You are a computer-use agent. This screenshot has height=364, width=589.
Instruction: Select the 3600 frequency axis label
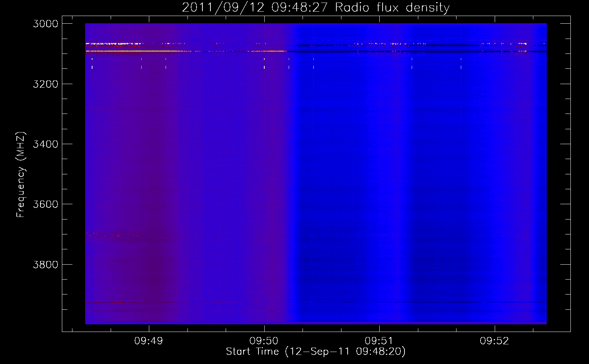(x=46, y=204)
